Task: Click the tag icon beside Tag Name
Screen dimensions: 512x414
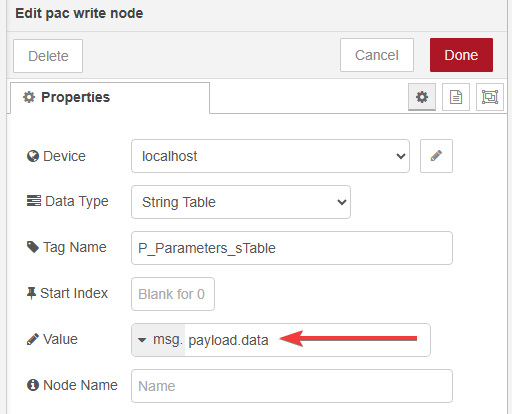Action: 33,247
